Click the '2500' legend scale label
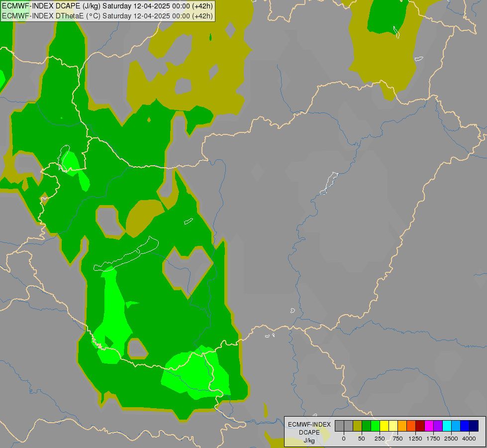This screenshot has height=448, width=487. 451,439
